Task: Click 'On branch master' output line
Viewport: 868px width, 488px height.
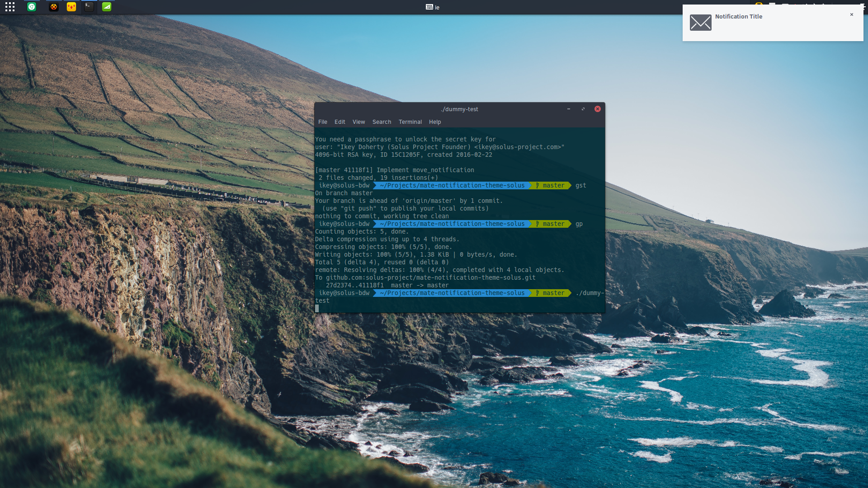Action: [x=344, y=193]
